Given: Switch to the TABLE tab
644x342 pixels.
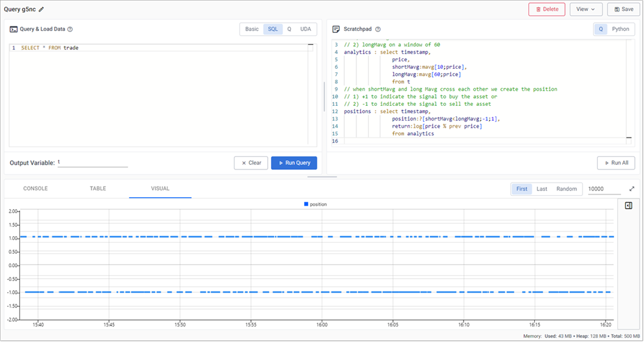Looking at the screenshot, I should point(97,189).
